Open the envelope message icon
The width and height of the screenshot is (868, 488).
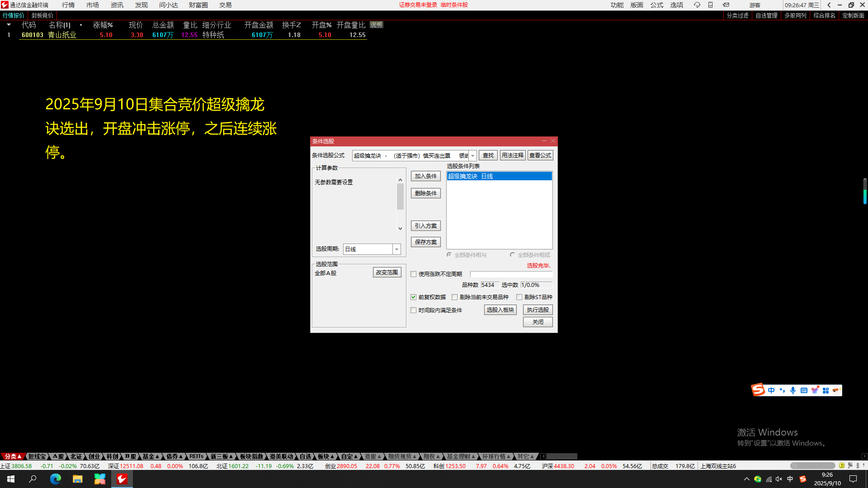pyautogui.click(x=726, y=5)
